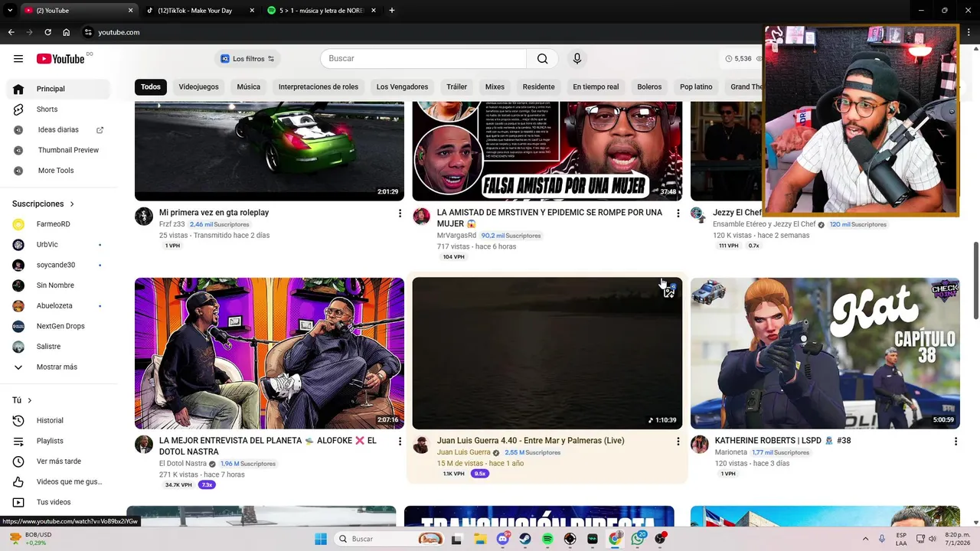Image resolution: width=980 pixels, height=551 pixels.
Task: Open Katherine Roberts LSPD thumbnail
Action: [825, 353]
